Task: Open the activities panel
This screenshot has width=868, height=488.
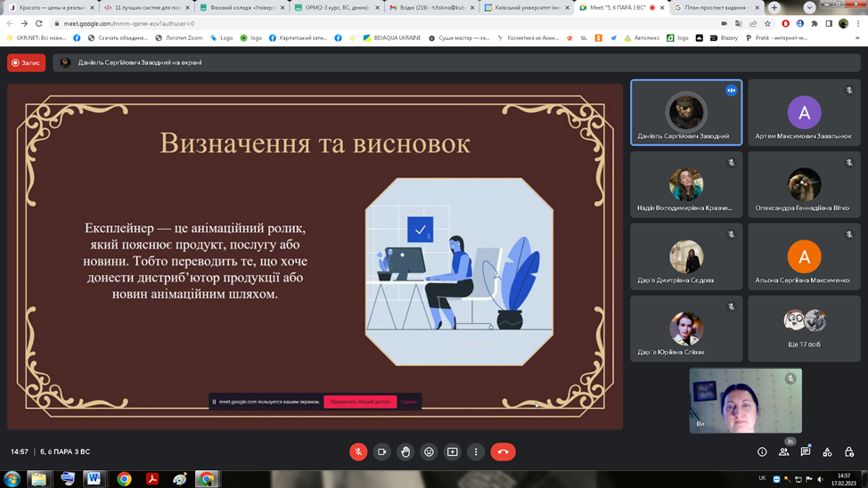Action: tap(827, 452)
